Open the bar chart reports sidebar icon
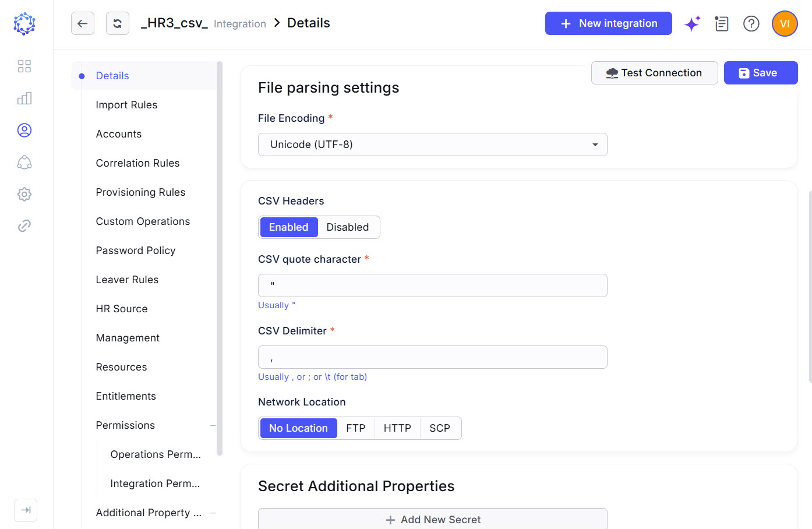The height and width of the screenshot is (529, 812). tap(24, 98)
